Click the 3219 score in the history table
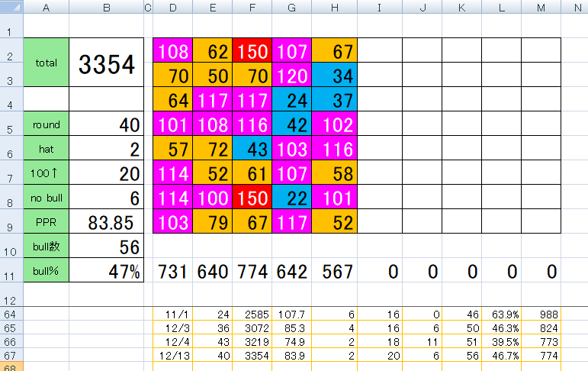The image size is (588, 371). [252, 341]
